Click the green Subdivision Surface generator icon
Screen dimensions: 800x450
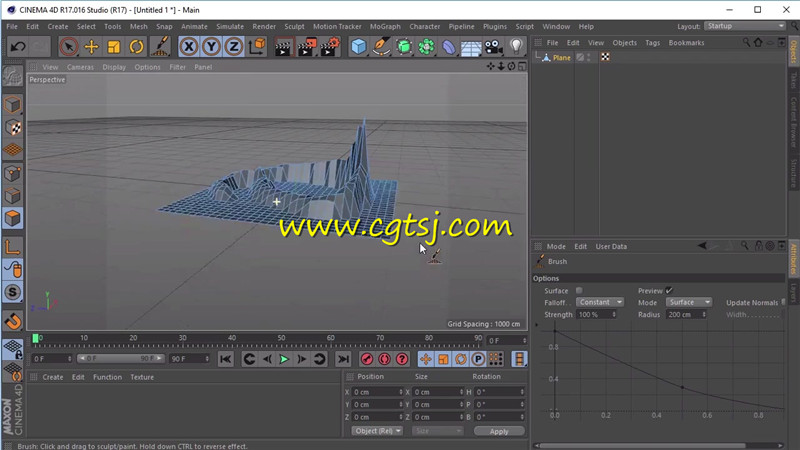[404, 47]
